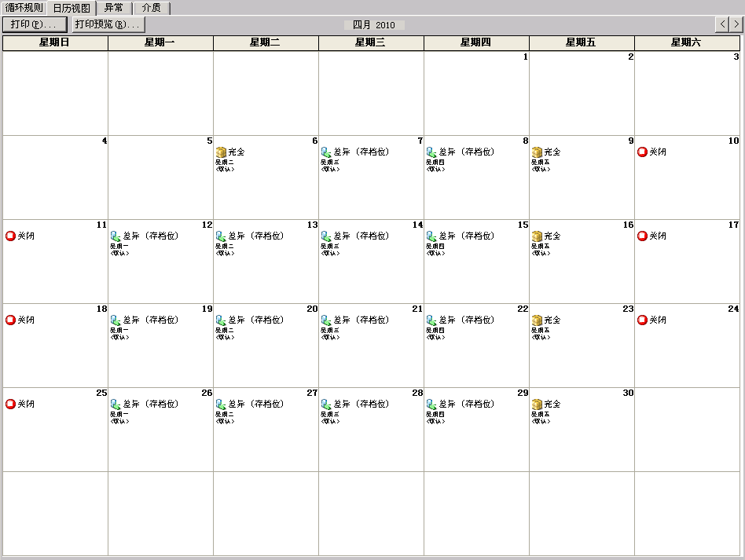Screen dimensions: 745x560
Task: Select the 日历视图 tab
Action: click(x=72, y=8)
